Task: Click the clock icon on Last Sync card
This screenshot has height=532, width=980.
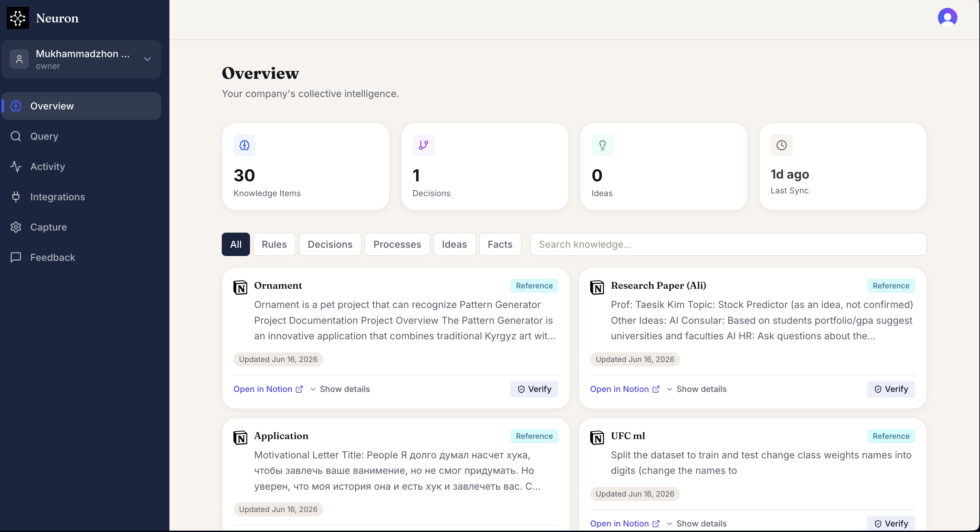Action: pos(781,145)
